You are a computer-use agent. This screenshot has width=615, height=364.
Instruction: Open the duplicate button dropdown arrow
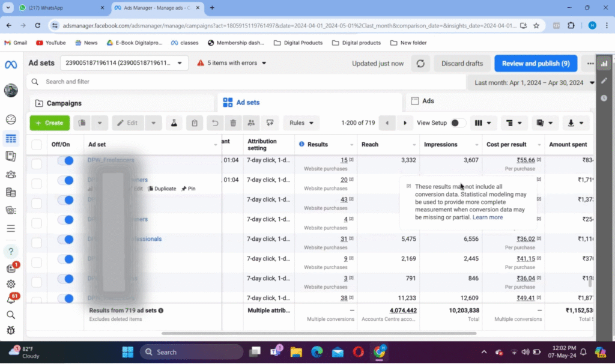100,123
